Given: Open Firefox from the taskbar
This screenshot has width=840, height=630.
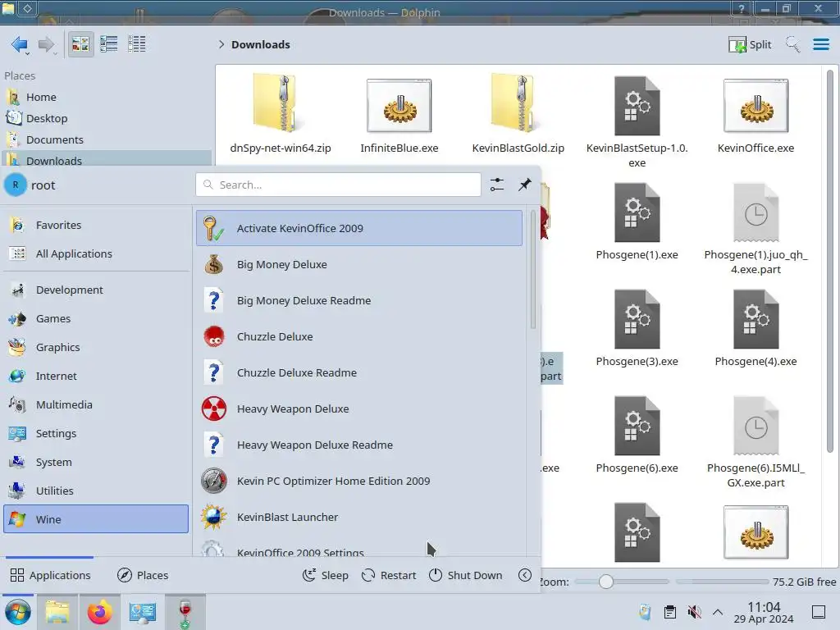Looking at the screenshot, I should coord(99,612).
